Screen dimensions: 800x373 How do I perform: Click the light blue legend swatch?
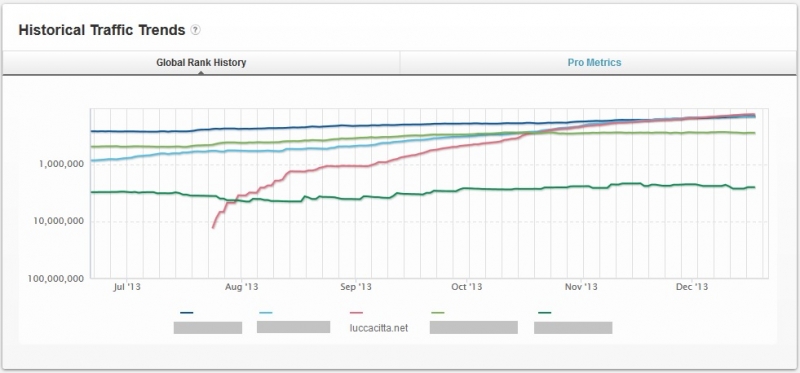[266, 313]
